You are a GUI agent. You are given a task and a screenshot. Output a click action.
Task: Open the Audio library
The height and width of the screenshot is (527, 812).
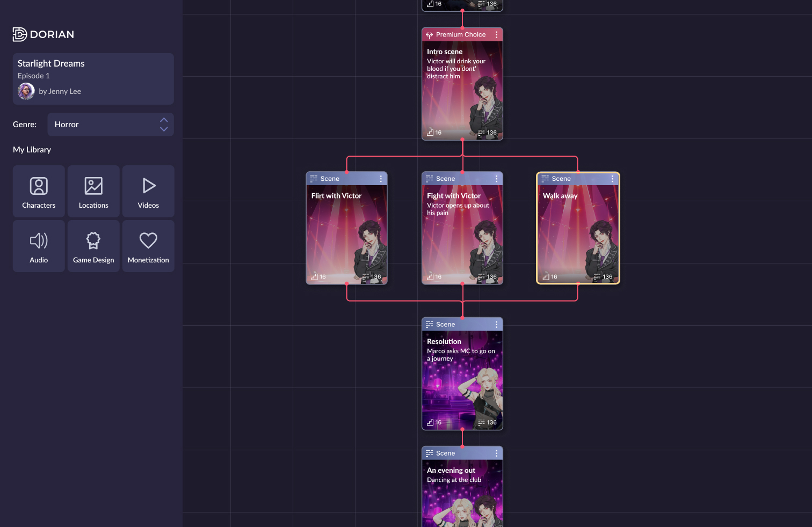click(39, 246)
